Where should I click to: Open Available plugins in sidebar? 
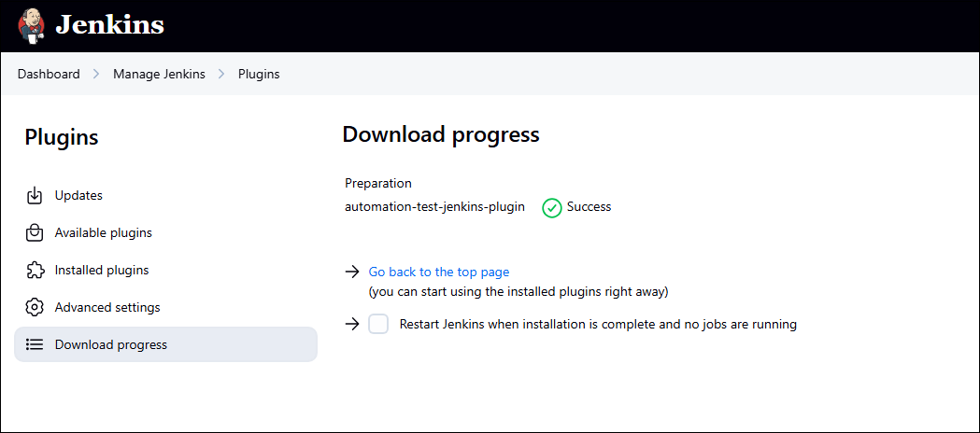coord(103,233)
